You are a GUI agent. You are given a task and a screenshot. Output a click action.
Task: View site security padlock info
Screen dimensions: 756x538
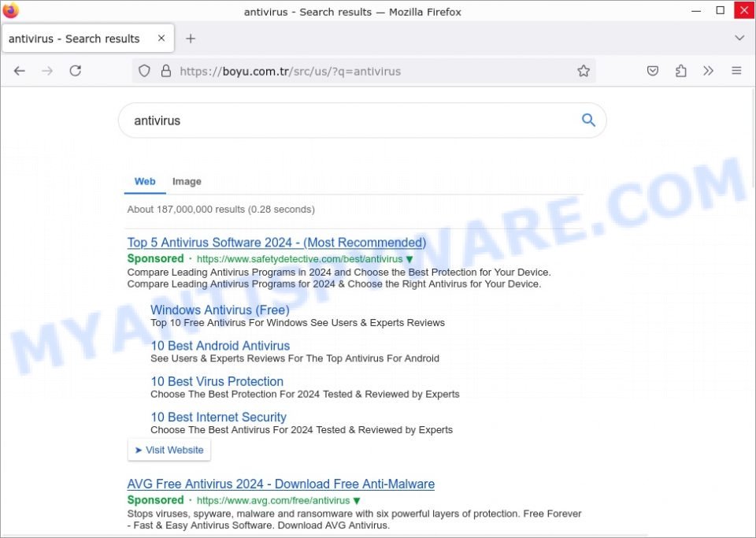coord(166,72)
